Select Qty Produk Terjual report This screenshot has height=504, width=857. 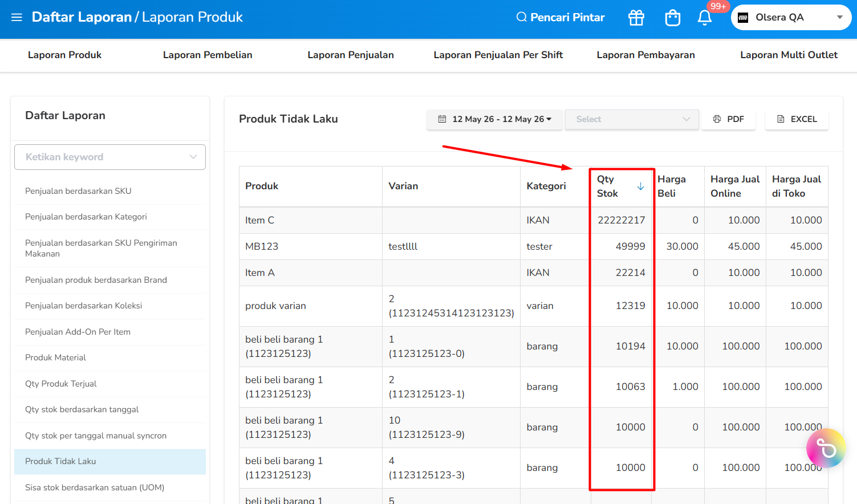tap(110, 384)
